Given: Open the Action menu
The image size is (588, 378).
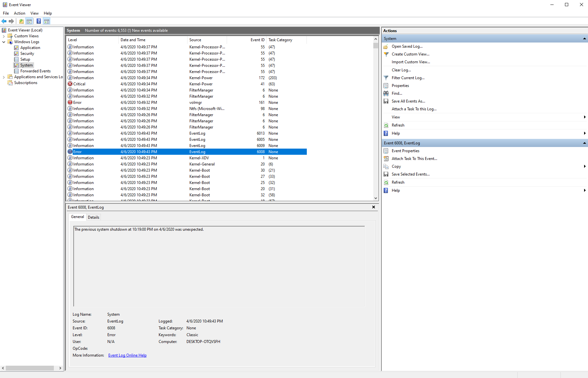Looking at the screenshot, I should tap(19, 13).
